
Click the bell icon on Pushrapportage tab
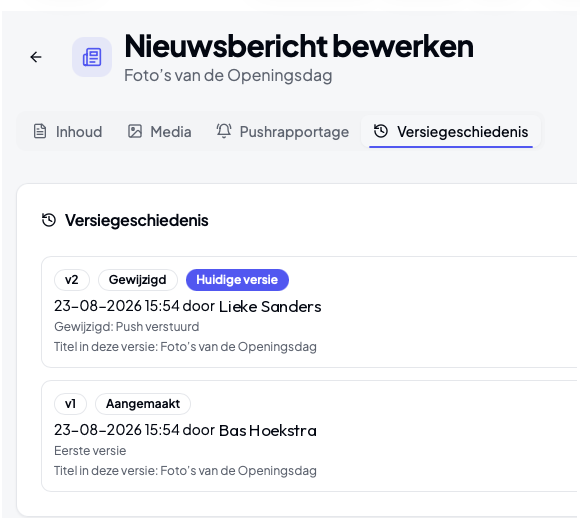point(224,131)
